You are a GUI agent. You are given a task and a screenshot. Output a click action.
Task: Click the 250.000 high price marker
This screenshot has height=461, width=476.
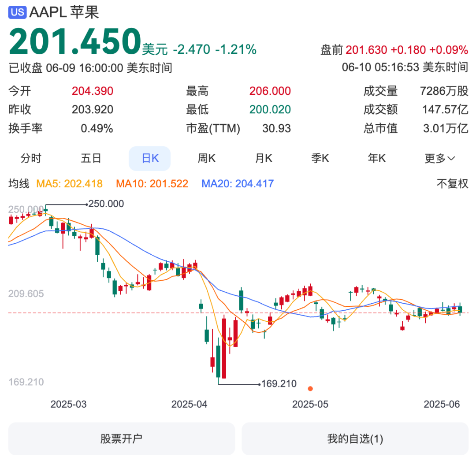(x=106, y=204)
